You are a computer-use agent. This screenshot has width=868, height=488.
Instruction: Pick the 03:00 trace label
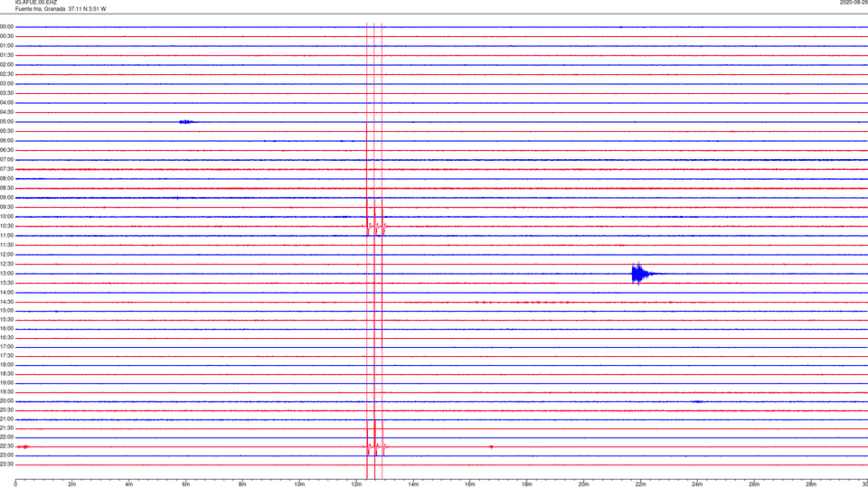(x=7, y=83)
